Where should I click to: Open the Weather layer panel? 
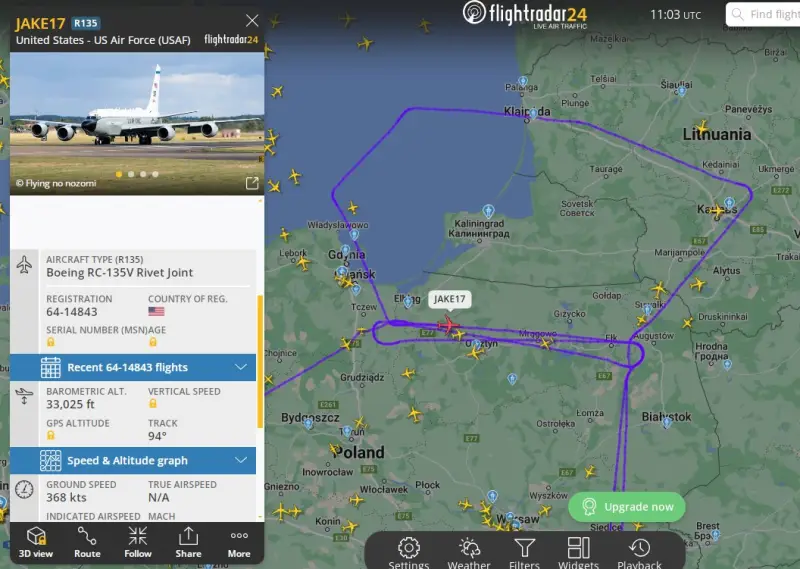click(x=469, y=553)
